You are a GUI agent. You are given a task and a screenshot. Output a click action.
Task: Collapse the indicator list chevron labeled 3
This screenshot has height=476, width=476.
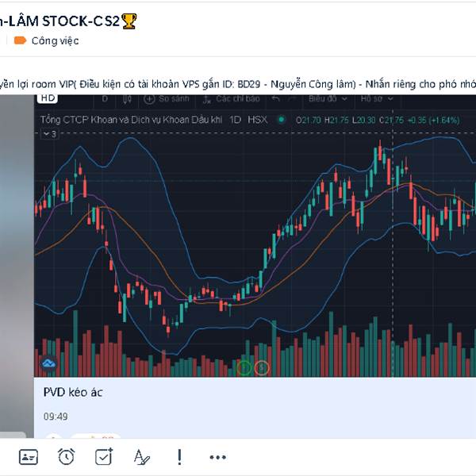pos(50,134)
